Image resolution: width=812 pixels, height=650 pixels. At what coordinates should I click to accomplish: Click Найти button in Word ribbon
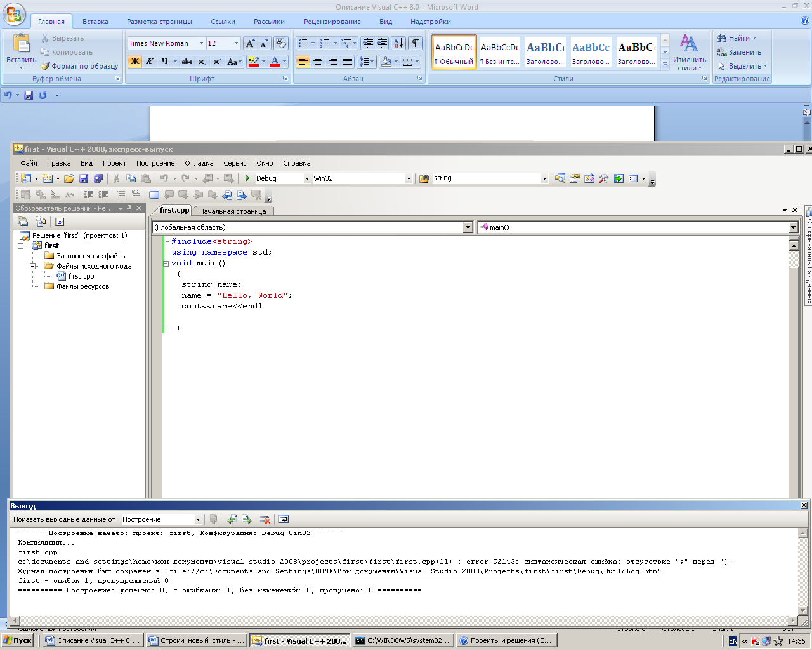738,38
